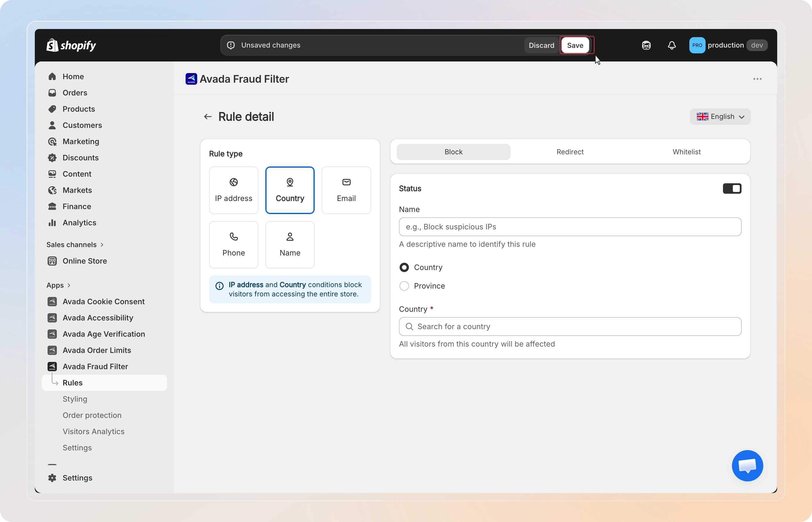The width and height of the screenshot is (812, 522).
Task: Click the Markets globe icon
Action: 52,191
